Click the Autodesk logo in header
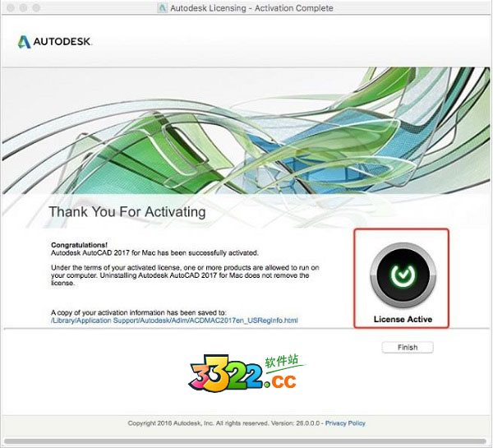 pyautogui.click(x=55, y=42)
